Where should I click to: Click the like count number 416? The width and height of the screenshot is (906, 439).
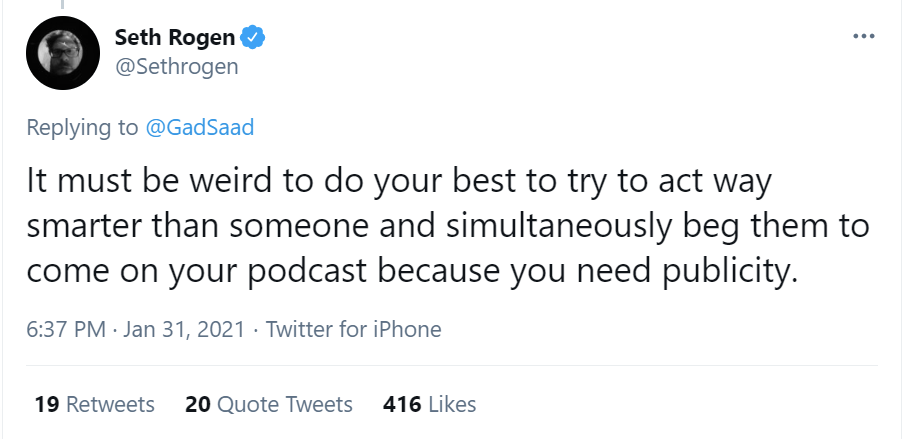[x=400, y=404]
